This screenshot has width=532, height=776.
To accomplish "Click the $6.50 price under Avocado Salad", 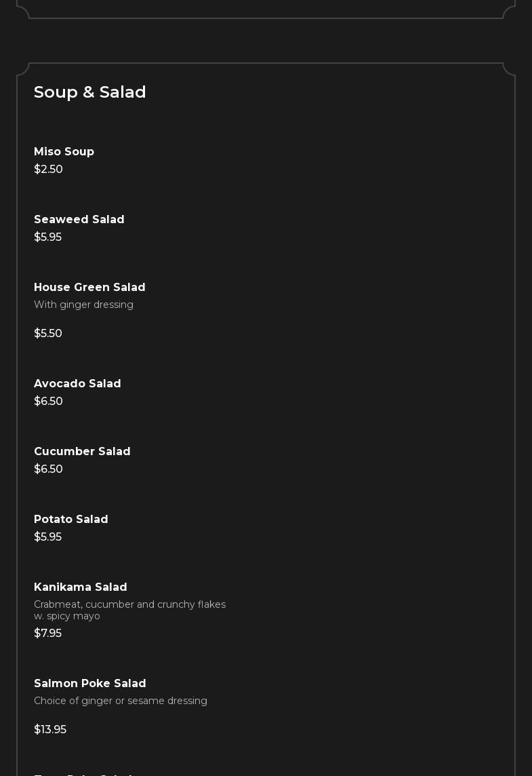I will [x=48, y=402].
